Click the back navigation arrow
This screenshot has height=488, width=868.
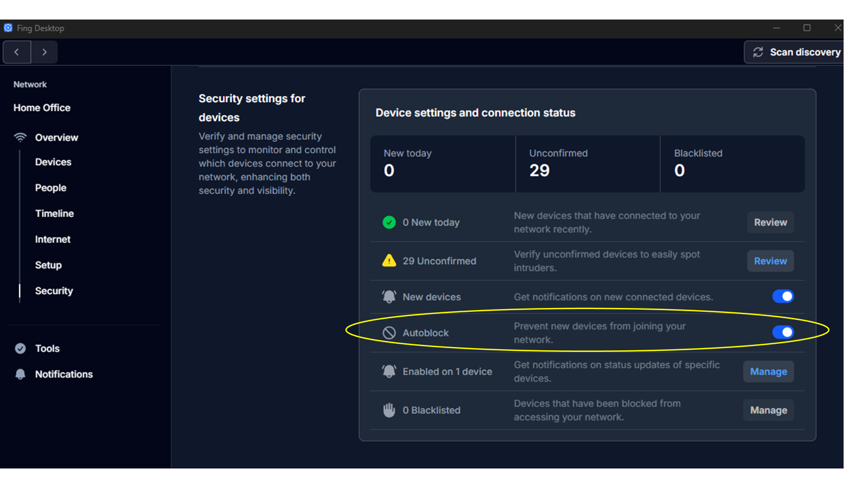point(17,52)
